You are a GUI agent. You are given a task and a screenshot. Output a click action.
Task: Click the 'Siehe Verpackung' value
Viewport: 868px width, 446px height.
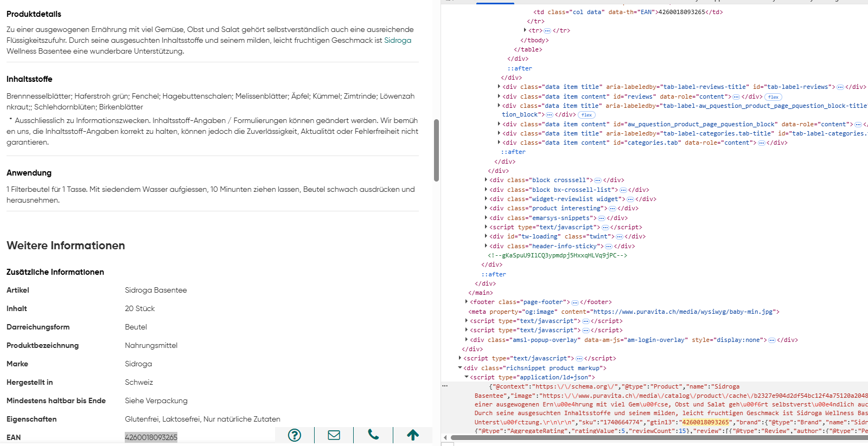(156, 400)
